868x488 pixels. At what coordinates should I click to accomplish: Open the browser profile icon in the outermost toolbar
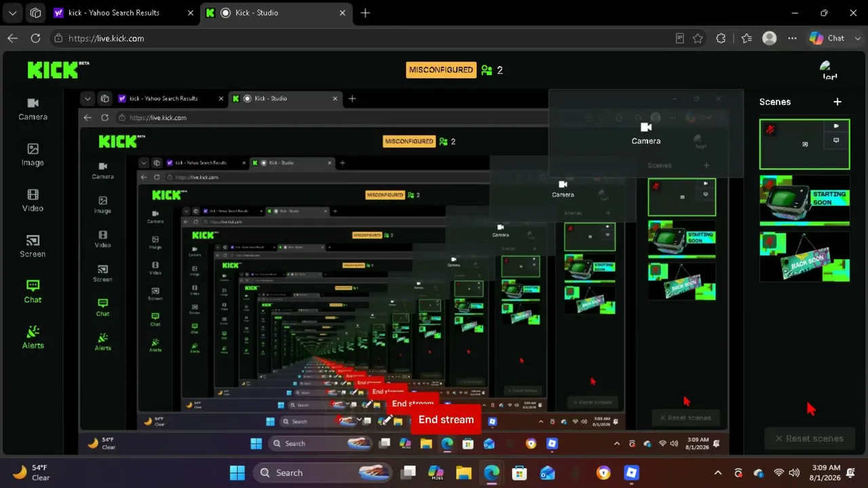769,39
